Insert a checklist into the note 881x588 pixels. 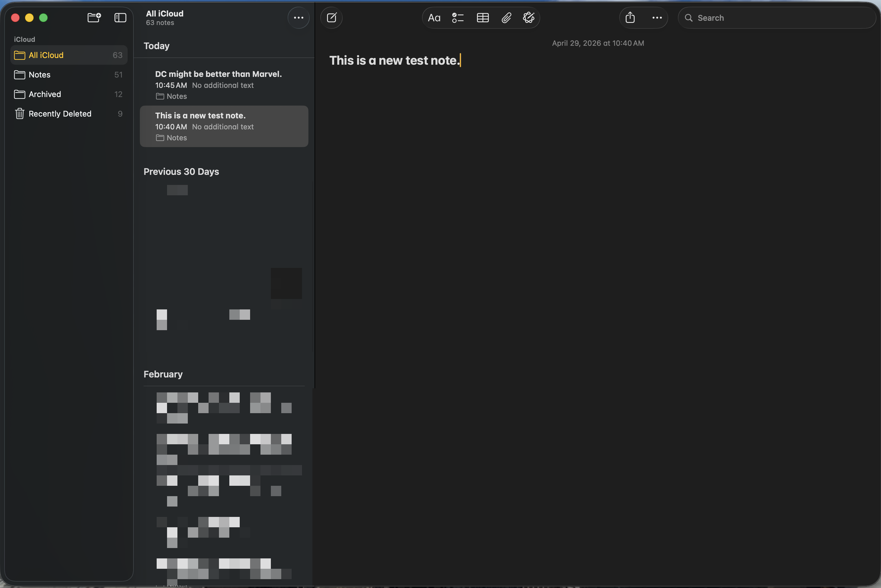coord(458,18)
